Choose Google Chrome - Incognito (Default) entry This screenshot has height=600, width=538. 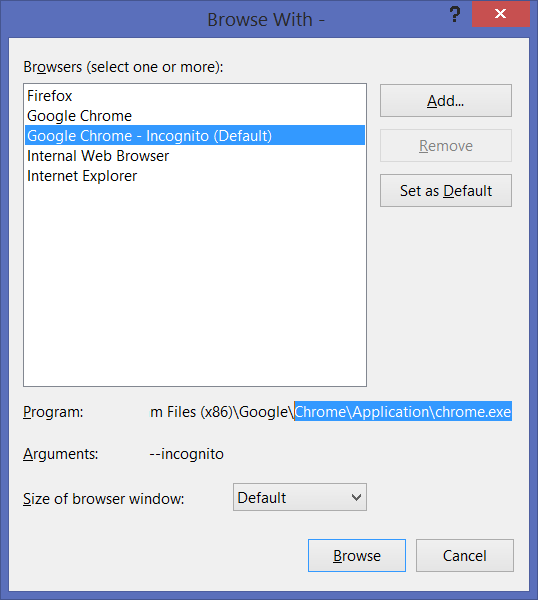point(195,135)
